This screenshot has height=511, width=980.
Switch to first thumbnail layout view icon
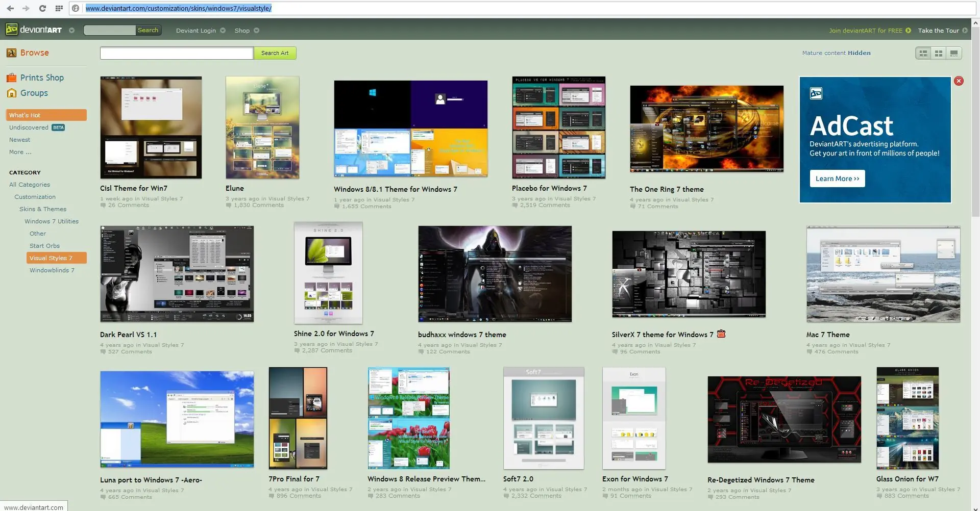[923, 53]
